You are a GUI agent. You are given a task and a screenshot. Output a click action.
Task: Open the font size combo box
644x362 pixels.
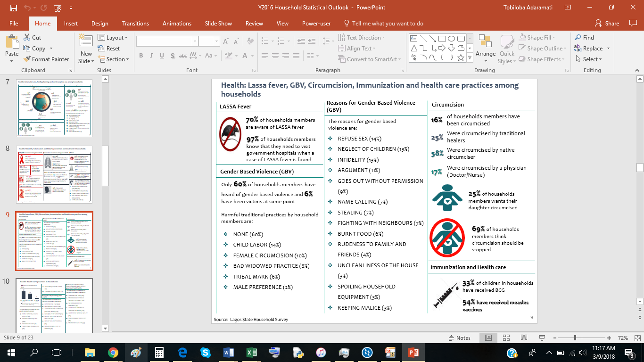coord(209,41)
